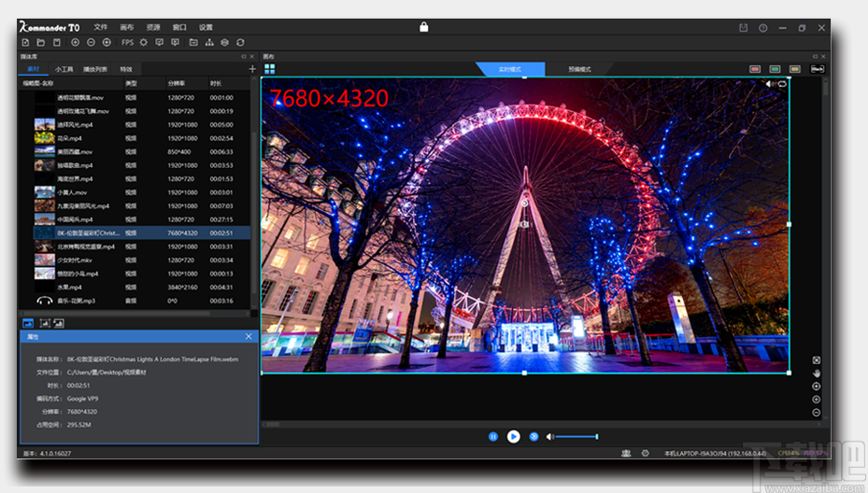Toggle the loop icon on the video
The height and width of the screenshot is (493, 868).
[782, 84]
